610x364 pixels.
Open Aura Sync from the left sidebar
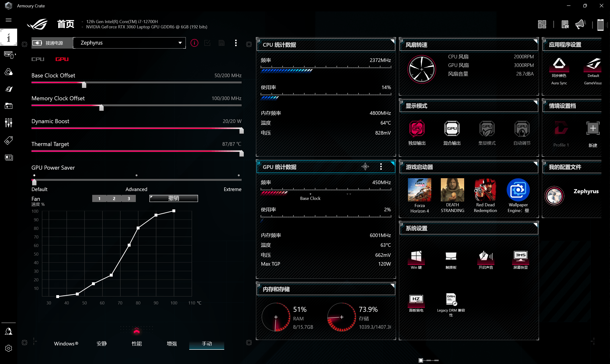(x=9, y=72)
